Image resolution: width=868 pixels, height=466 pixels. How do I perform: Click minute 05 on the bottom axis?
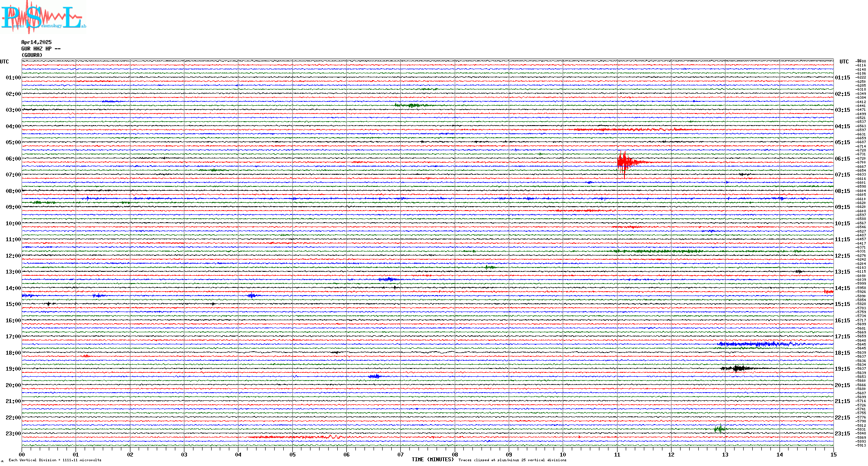click(292, 454)
